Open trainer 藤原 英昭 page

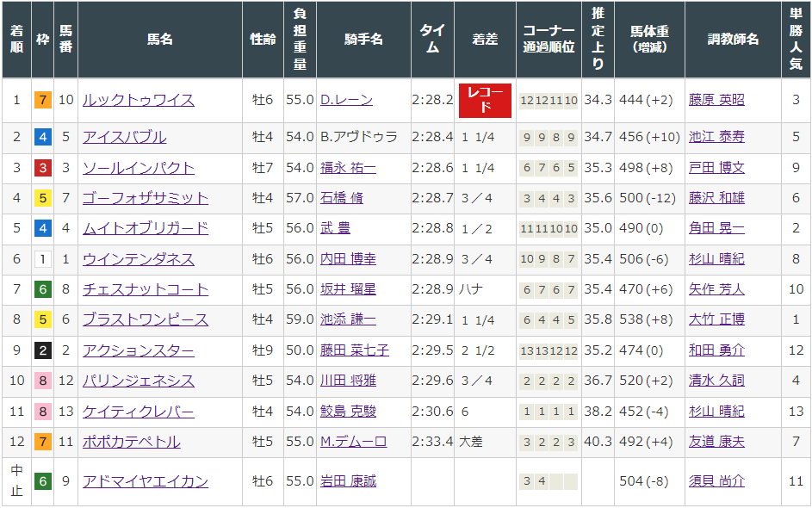[716, 100]
